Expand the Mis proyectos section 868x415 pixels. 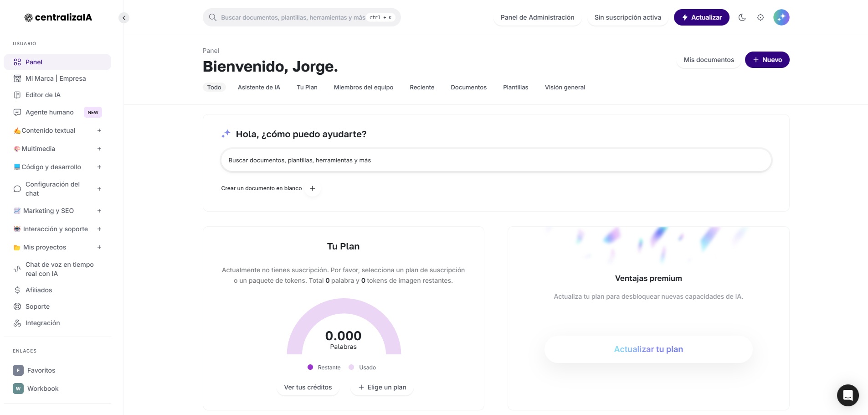[x=99, y=247]
